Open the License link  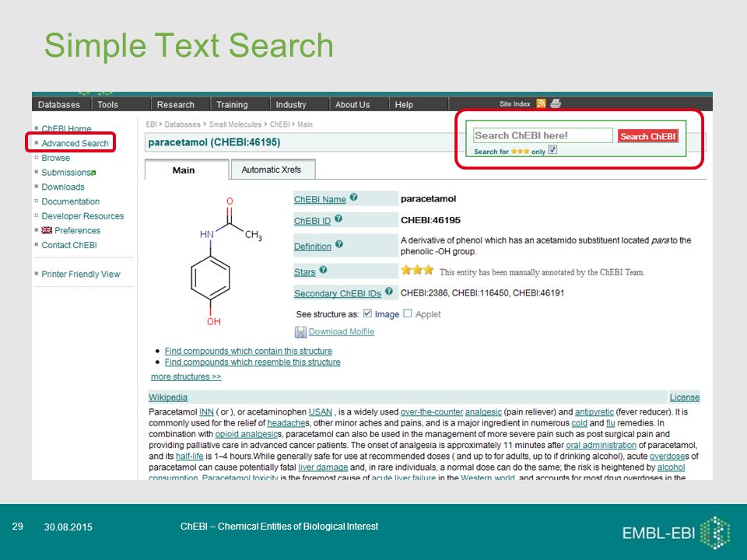(685, 397)
